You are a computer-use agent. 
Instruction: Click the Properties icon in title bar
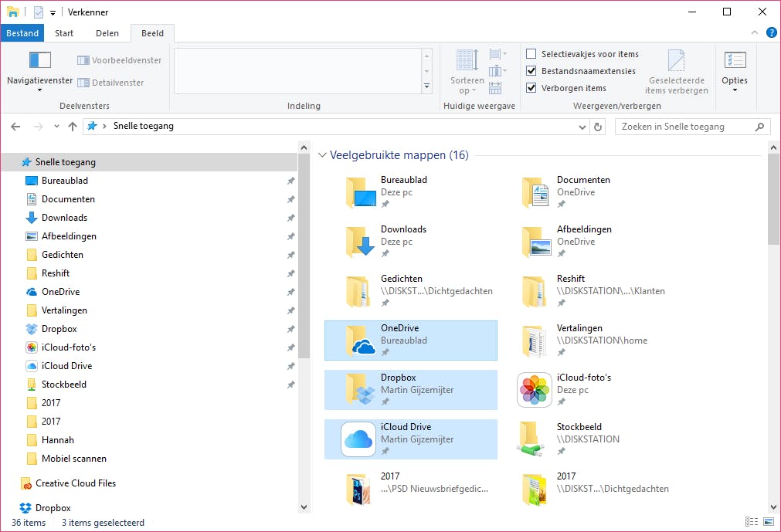pos(39,12)
